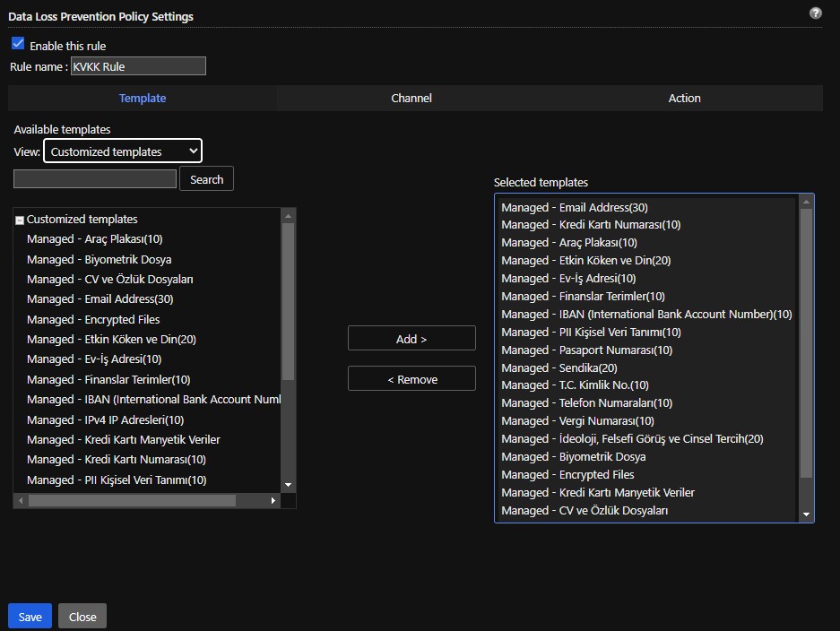Click the down arrow of available templates scrollbar

point(288,485)
